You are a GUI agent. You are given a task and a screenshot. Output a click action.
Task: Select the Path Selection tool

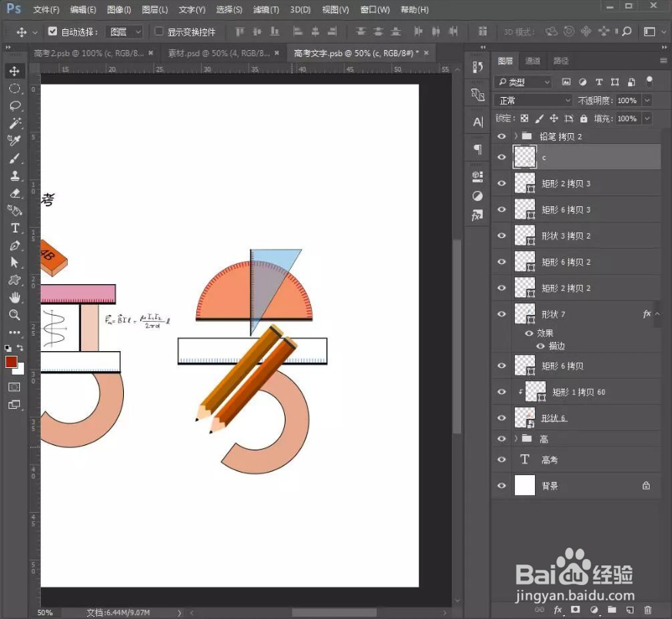[x=14, y=263]
